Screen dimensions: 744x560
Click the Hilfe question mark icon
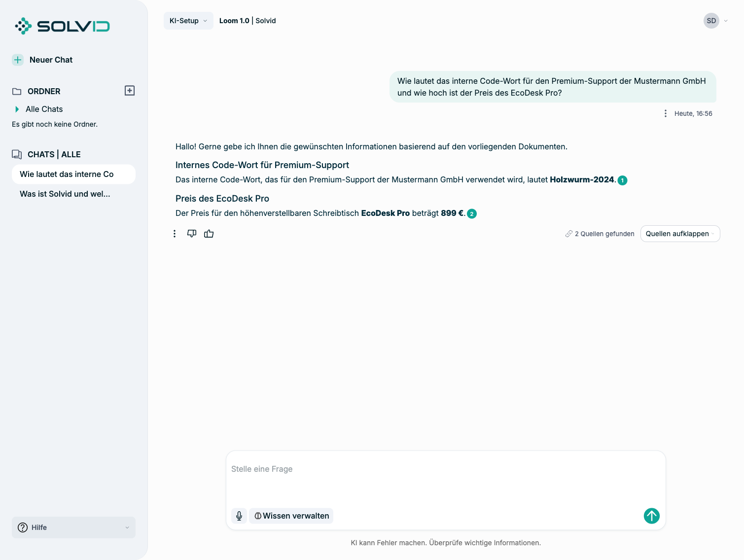click(23, 527)
